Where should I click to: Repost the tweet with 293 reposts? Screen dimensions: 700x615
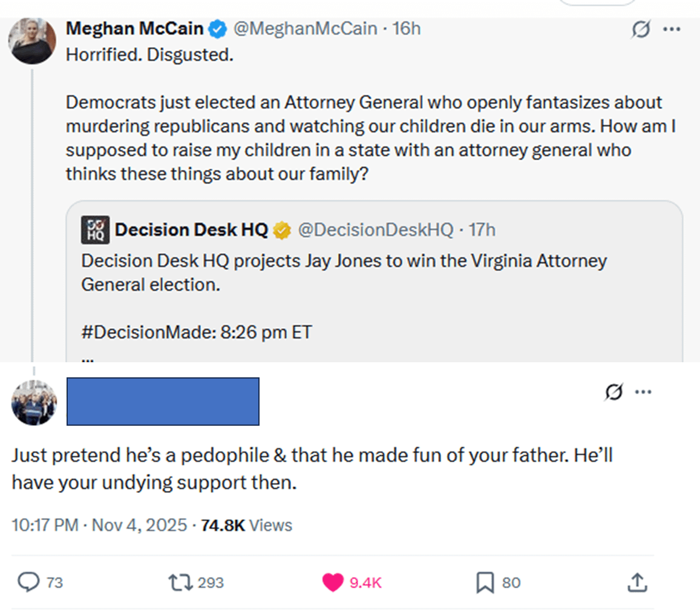(180, 582)
